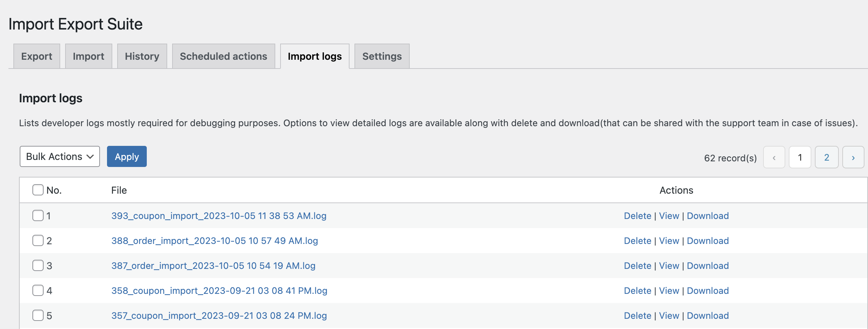
Task: Open the 393_coupon_import log file
Action: click(x=219, y=215)
